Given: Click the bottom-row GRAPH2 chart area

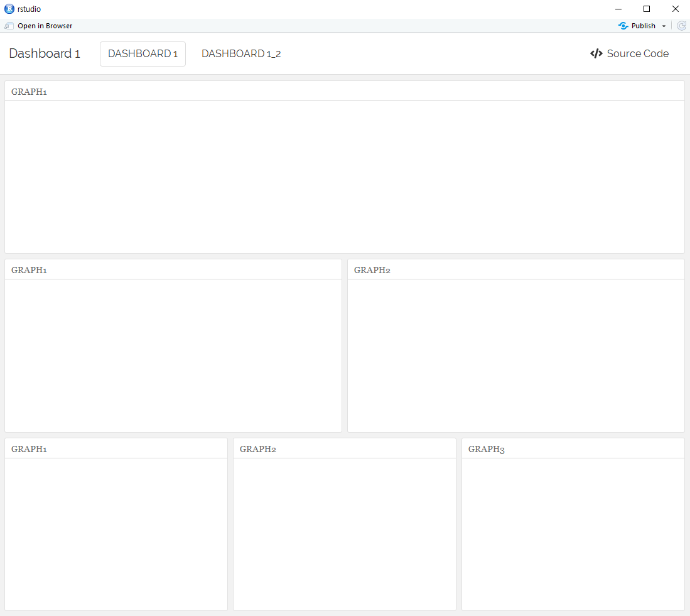Looking at the screenshot, I should coord(344,534).
